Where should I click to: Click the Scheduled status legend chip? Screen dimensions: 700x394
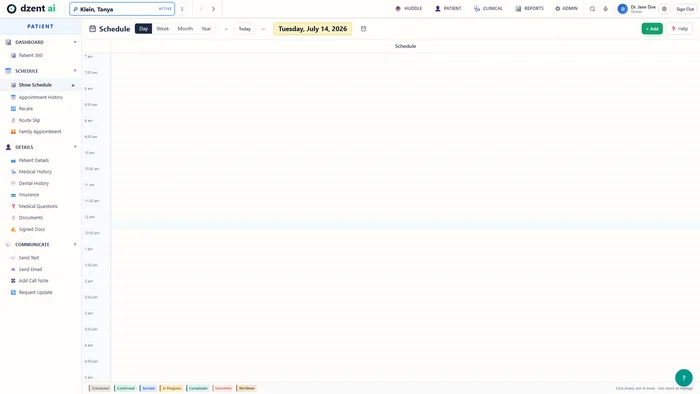click(x=100, y=388)
